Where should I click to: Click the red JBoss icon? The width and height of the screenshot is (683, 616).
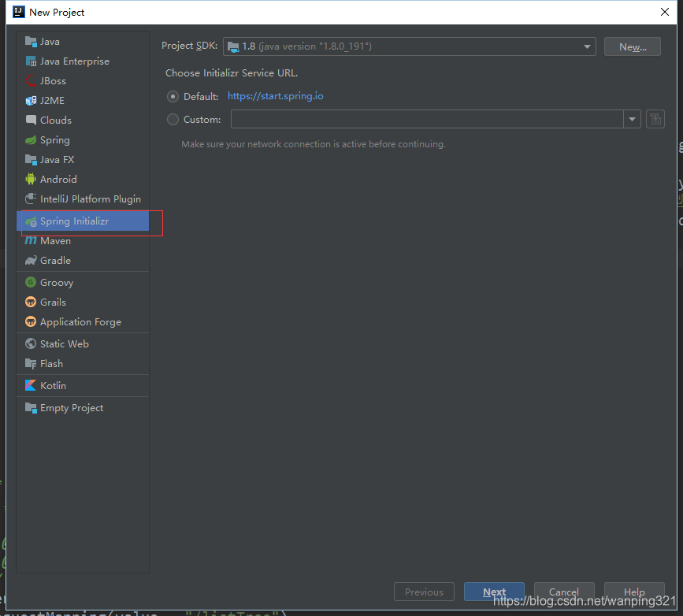[x=31, y=81]
